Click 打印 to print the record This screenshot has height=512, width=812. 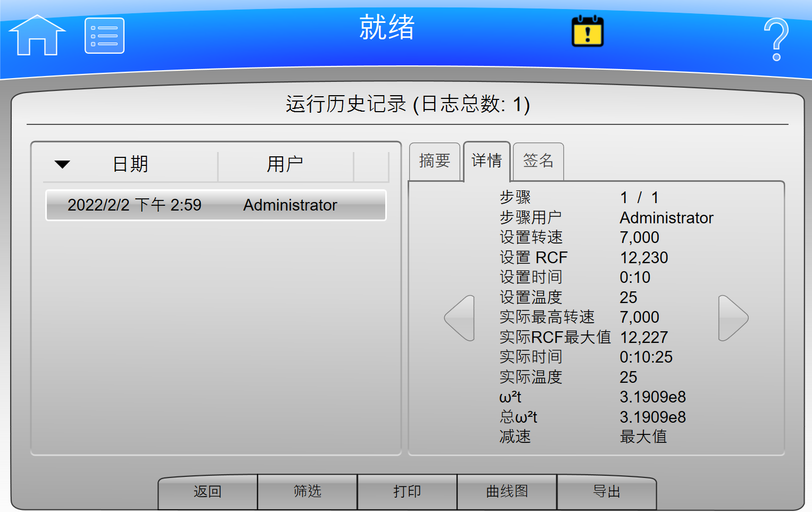click(x=407, y=492)
